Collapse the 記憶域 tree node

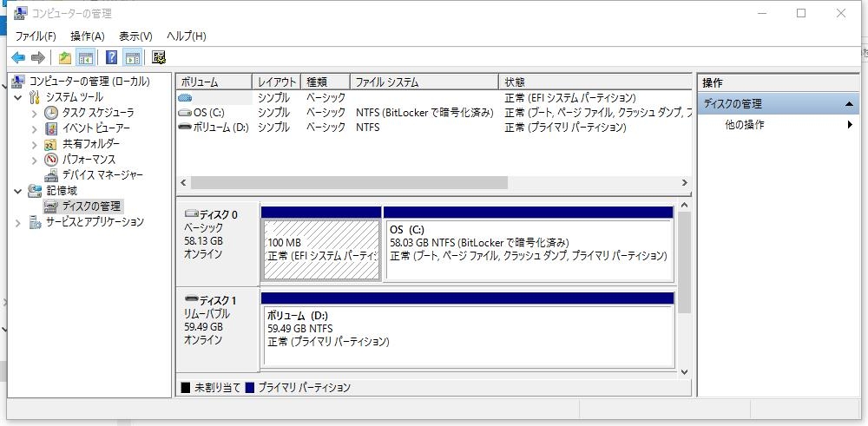[x=18, y=191]
